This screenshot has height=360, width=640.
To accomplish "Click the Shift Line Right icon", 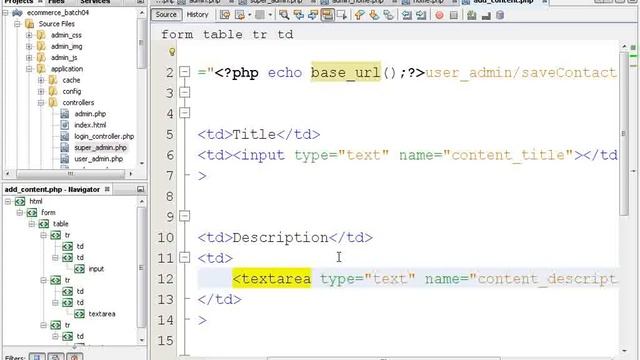I will pos(421,15).
